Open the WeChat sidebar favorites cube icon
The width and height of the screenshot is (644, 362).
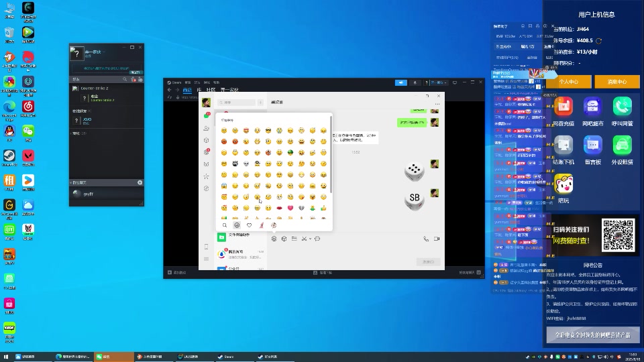tap(206, 140)
